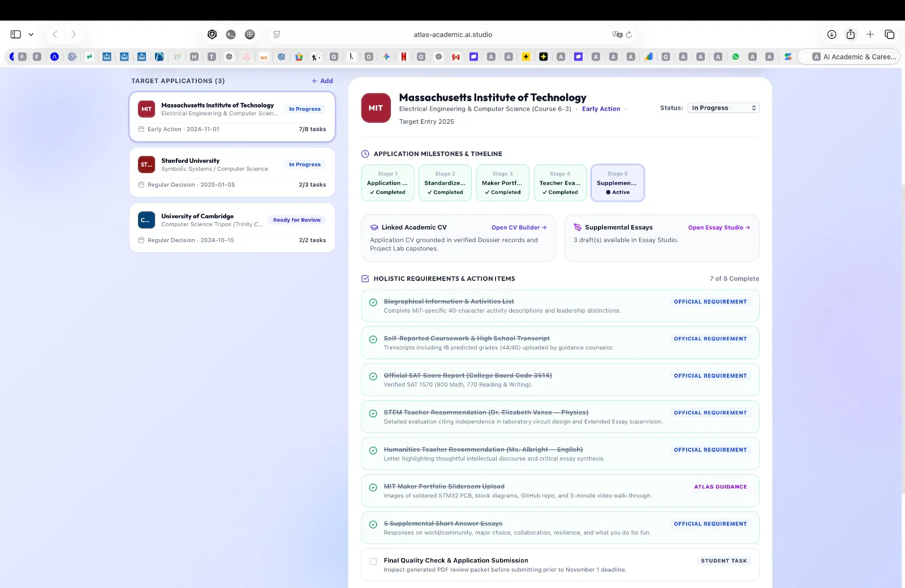905x588 pixels.
Task: Uncheck STEM Teacher Recommendation item
Action: pos(373,414)
